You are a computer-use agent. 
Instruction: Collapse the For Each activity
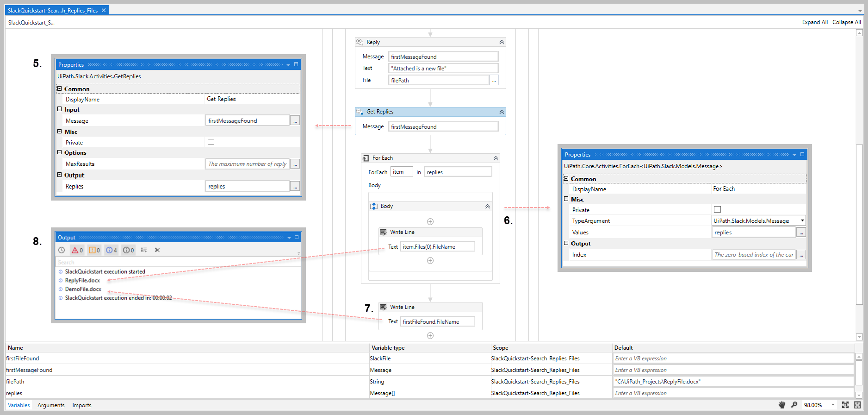pyautogui.click(x=496, y=158)
